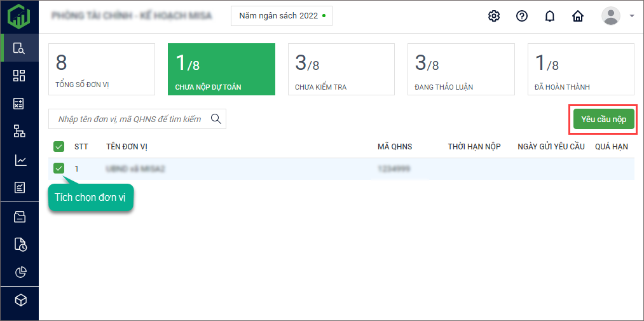Go to home via house icon

[578, 17]
